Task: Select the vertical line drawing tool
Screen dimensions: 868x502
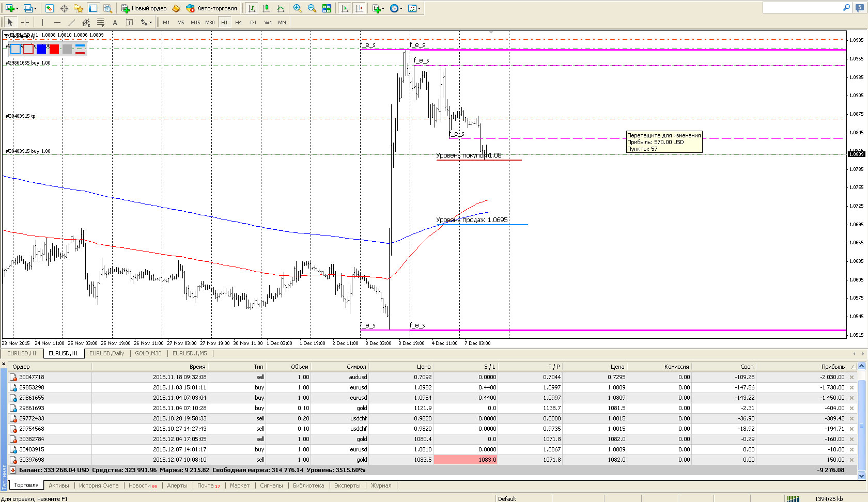Action: click(x=43, y=22)
